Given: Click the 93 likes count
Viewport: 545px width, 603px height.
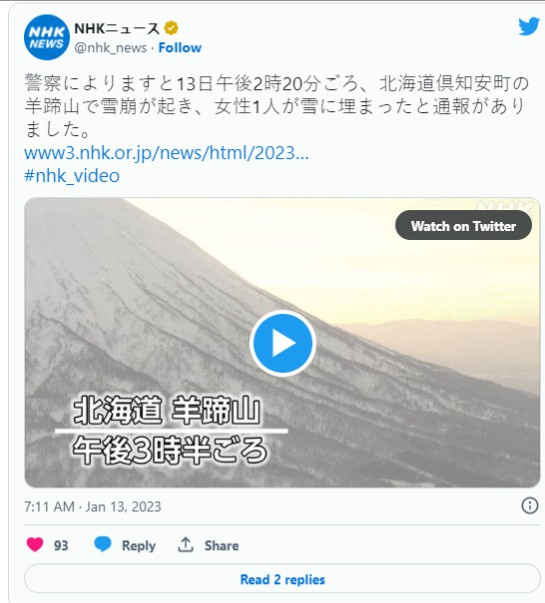Looking at the screenshot, I should coord(61,545).
